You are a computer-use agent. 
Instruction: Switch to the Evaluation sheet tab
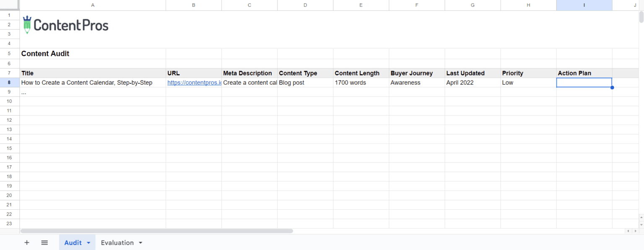click(x=117, y=242)
